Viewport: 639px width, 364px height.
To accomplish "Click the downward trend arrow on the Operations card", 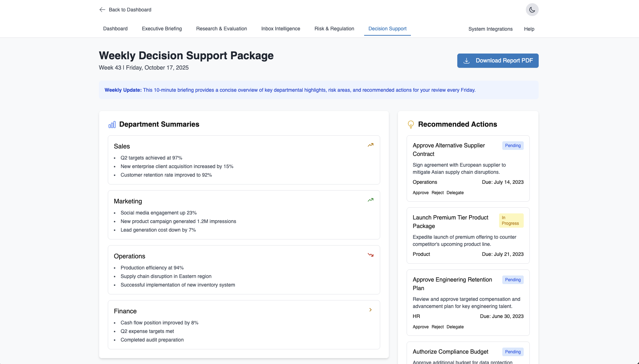I will 370,255.
